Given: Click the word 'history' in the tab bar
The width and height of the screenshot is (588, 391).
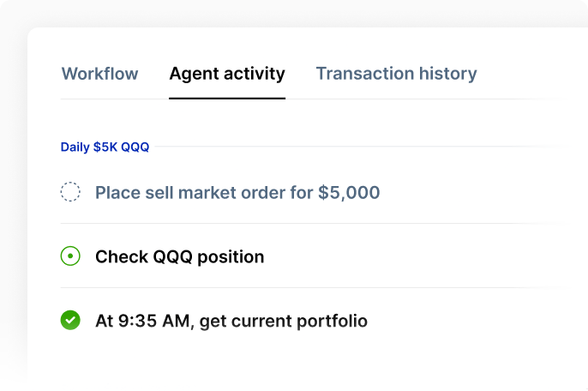Looking at the screenshot, I should tap(445, 74).
